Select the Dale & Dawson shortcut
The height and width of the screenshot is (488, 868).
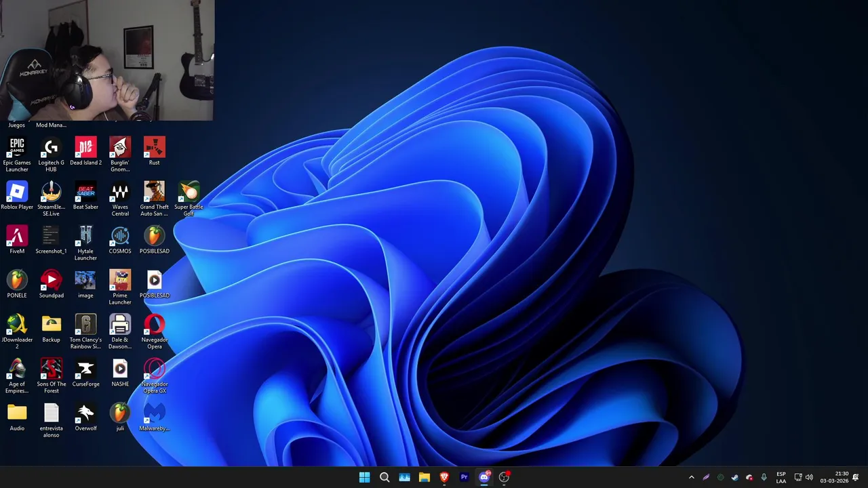pos(120,331)
